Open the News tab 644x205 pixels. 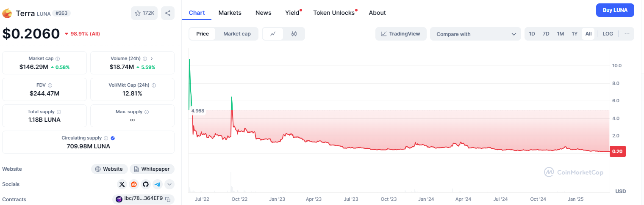(x=264, y=13)
